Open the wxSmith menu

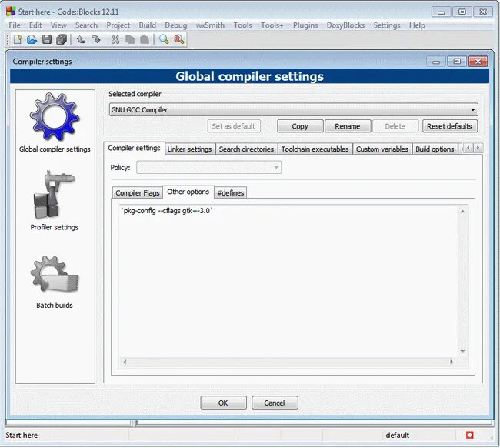click(x=210, y=25)
